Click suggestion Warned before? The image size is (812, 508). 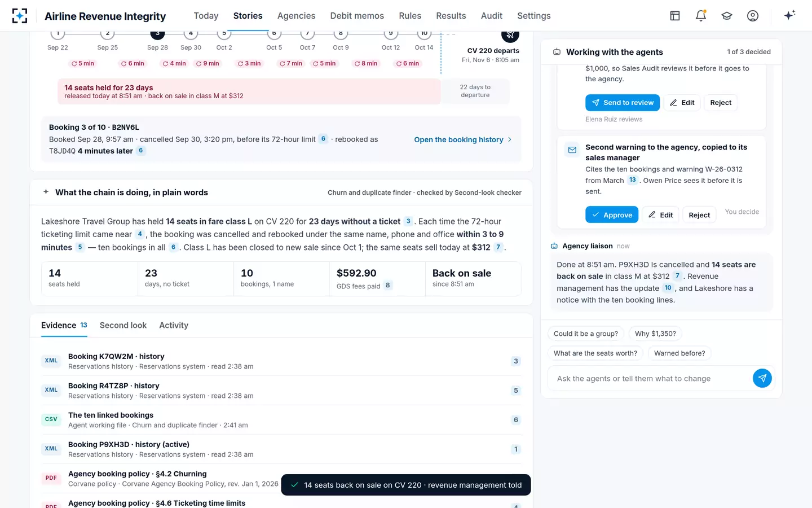click(679, 353)
